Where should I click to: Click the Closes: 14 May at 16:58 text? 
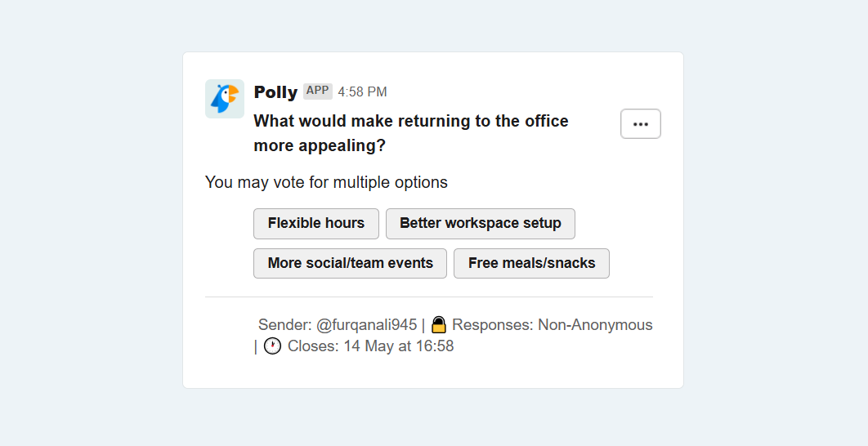(x=371, y=346)
